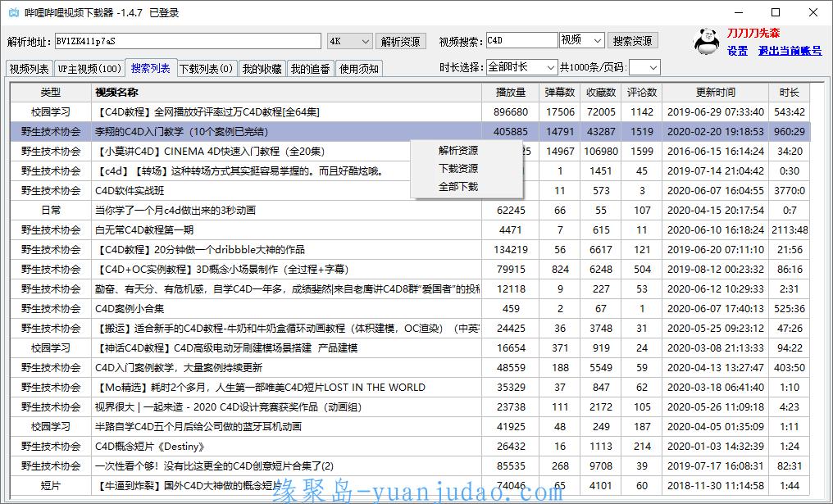Choose 解析资源 in context menu
Image resolution: width=833 pixels, height=504 pixels.
(x=458, y=150)
